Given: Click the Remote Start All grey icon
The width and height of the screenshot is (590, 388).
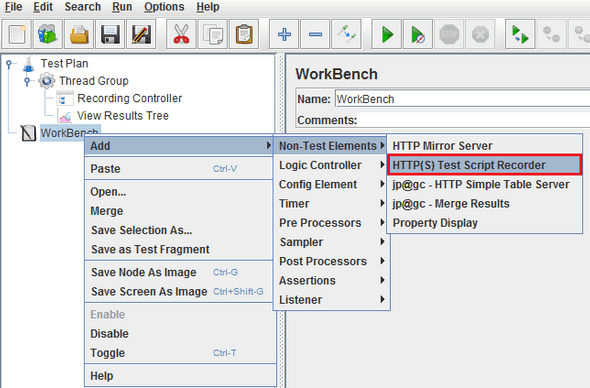Looking at the screenshot, I should click(552, 35).
